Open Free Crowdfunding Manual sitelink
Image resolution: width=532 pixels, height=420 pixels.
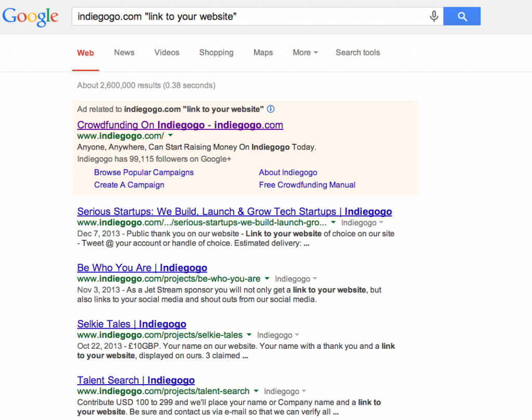tap(308, 185)
